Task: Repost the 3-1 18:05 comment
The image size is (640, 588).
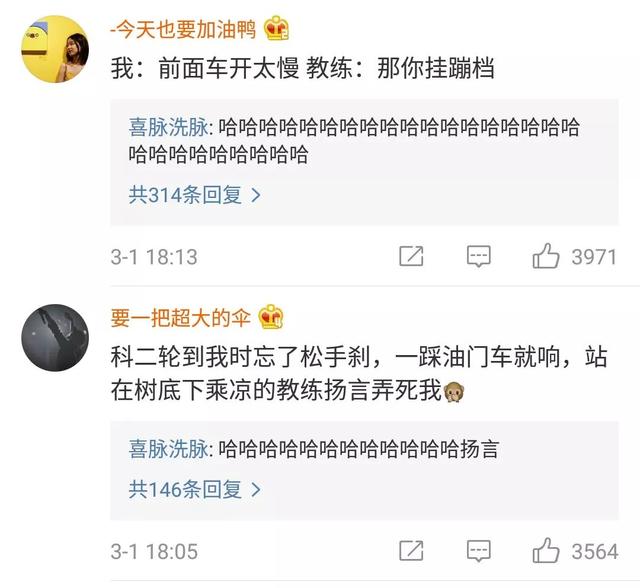Action: pyautogui.click(x=411, y=551)
